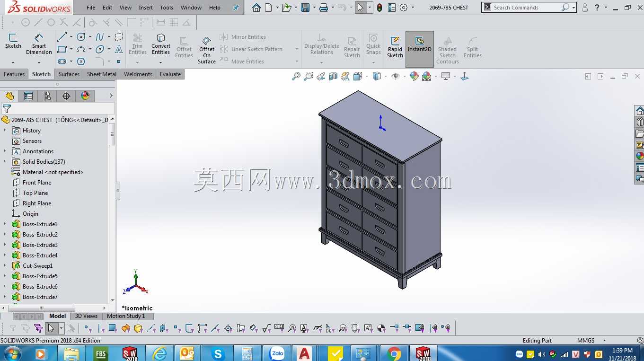This screenshot has width=644, height=361.
Task: Toggle the Filter Surface Bodies selection filter
Action: (x=126, y=328)
